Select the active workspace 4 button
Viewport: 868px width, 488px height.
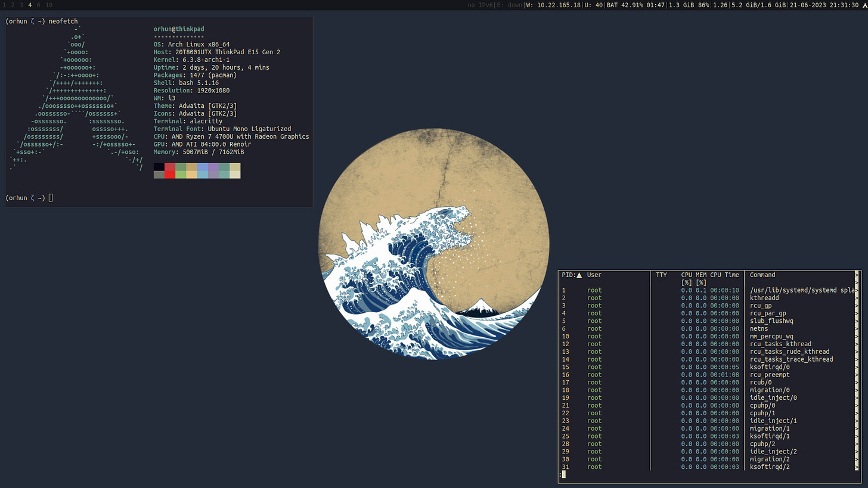(30, 5)
